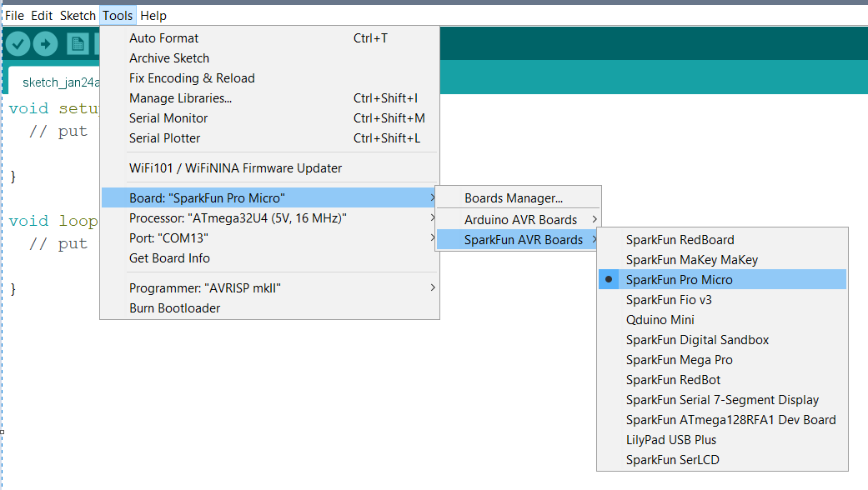This screenshot has width=868, height=490.
Task: Open the Sketch menu in menu bar
Action: point(78,16)
